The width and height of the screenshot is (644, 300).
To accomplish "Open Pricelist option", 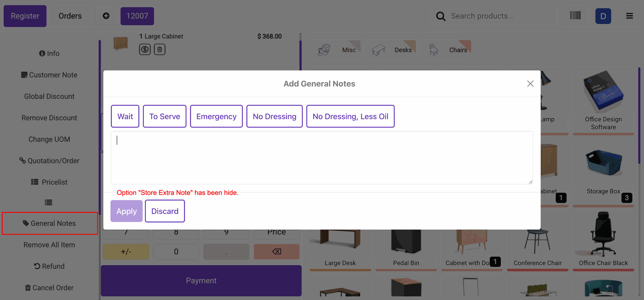I will (49, 182).
